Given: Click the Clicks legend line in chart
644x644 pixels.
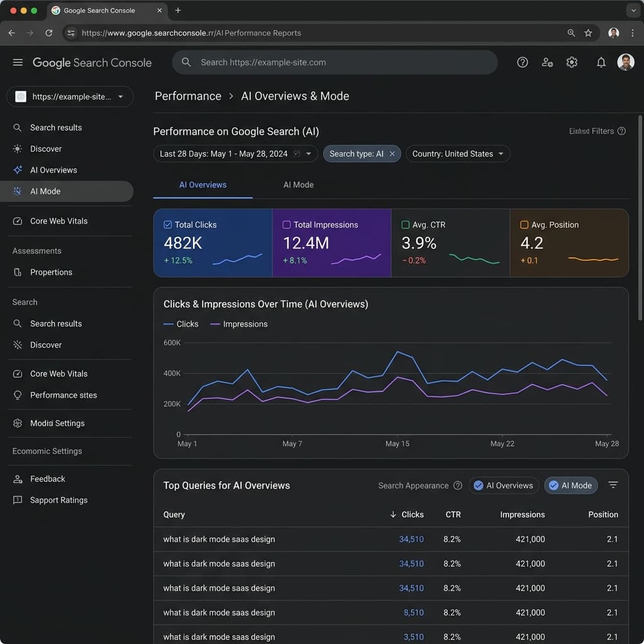Looking at the screenshot, I should coord(169,324).
